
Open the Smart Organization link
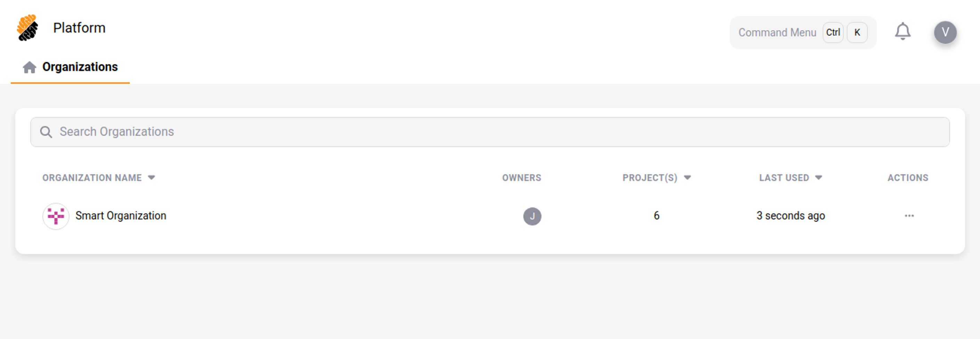click(121, 216)
